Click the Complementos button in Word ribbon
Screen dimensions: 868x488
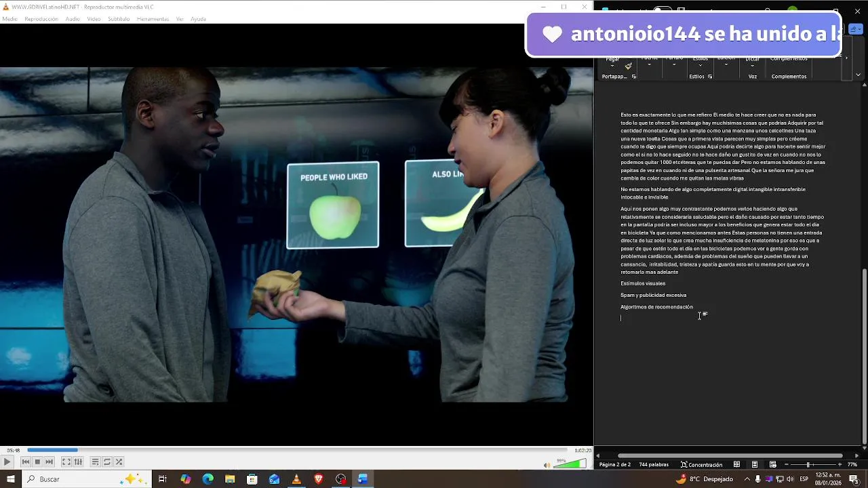pos(789,60)
